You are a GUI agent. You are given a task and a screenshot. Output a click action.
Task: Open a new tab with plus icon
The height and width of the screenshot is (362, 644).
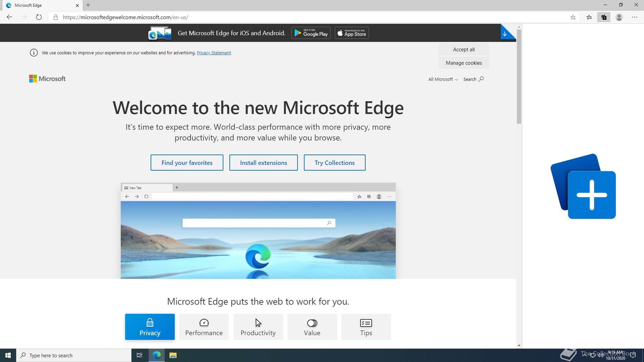click(x=88, y=5)
